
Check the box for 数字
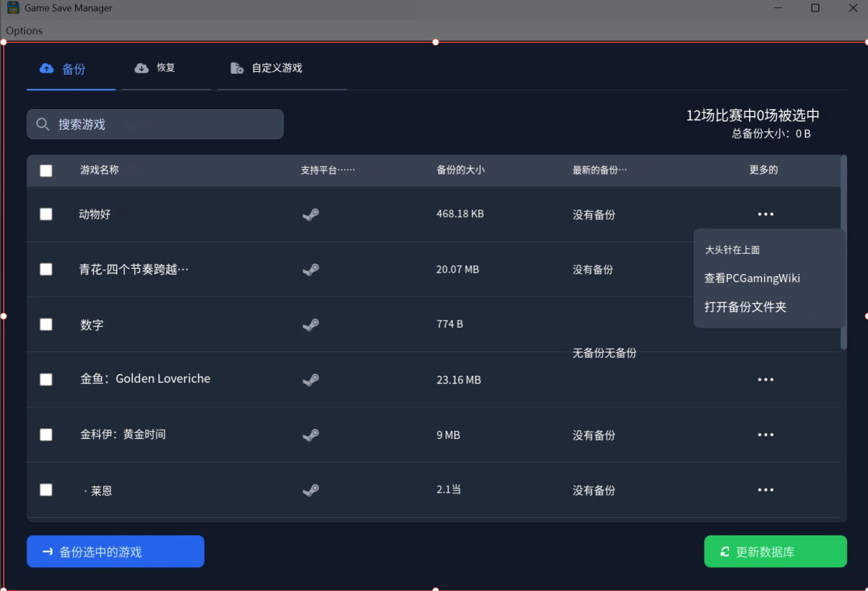[x=46, y=324]
